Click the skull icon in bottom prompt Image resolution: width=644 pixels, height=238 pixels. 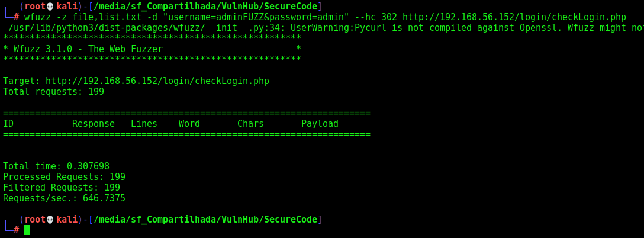(50, 220)
